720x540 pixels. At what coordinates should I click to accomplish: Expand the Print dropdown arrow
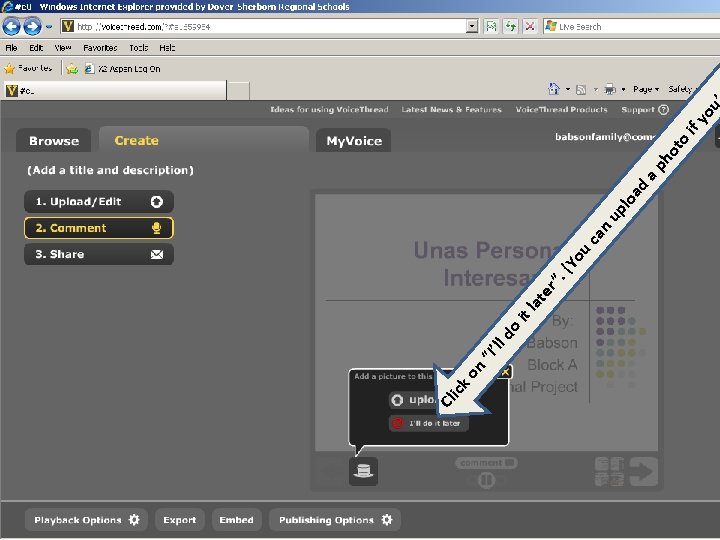[x=623, y=89]
